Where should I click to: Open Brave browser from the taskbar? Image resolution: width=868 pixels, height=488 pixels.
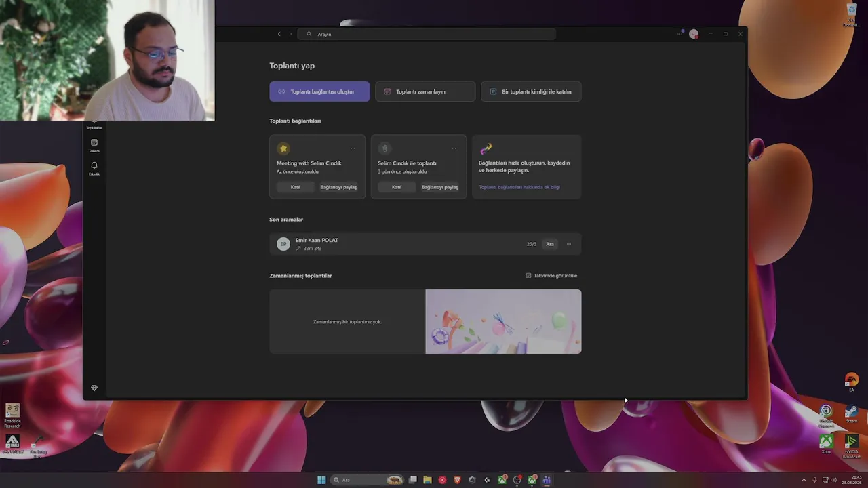457,480
